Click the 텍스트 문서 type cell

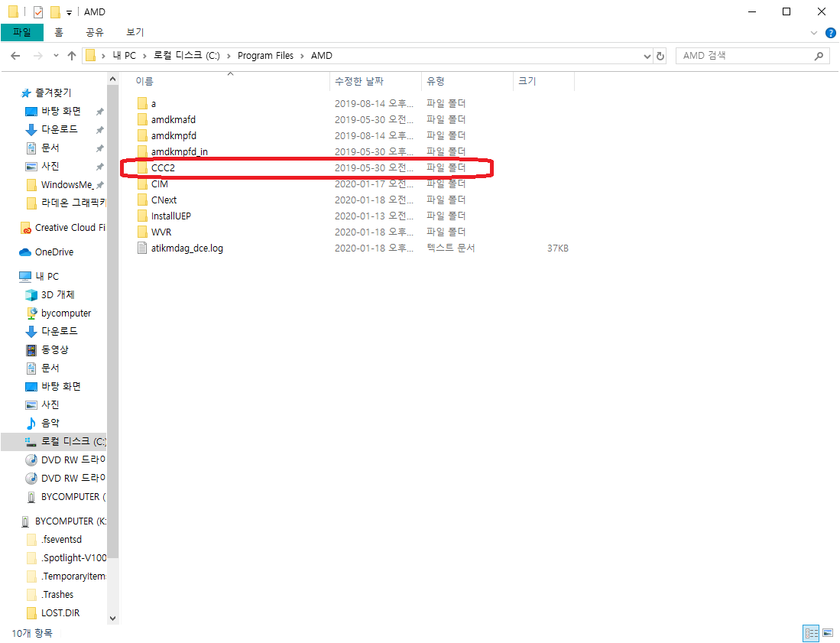(x=450, y=248)
